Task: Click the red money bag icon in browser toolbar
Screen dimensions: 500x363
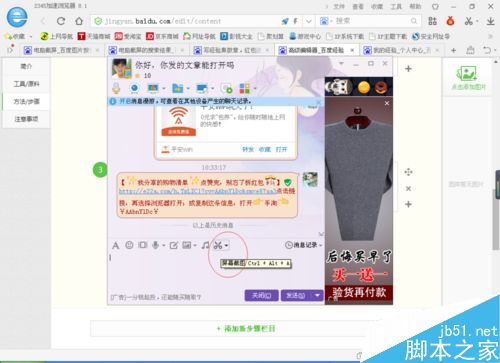Action: point(450,21)
